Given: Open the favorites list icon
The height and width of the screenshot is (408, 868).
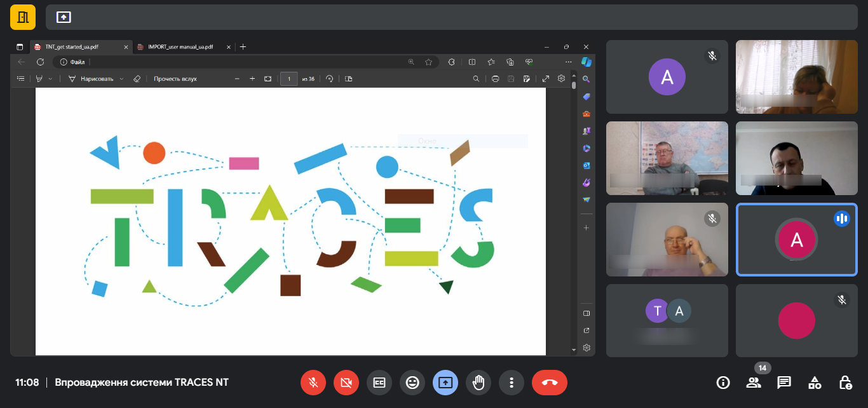Looking at the screenshot, I should (491, 62).
